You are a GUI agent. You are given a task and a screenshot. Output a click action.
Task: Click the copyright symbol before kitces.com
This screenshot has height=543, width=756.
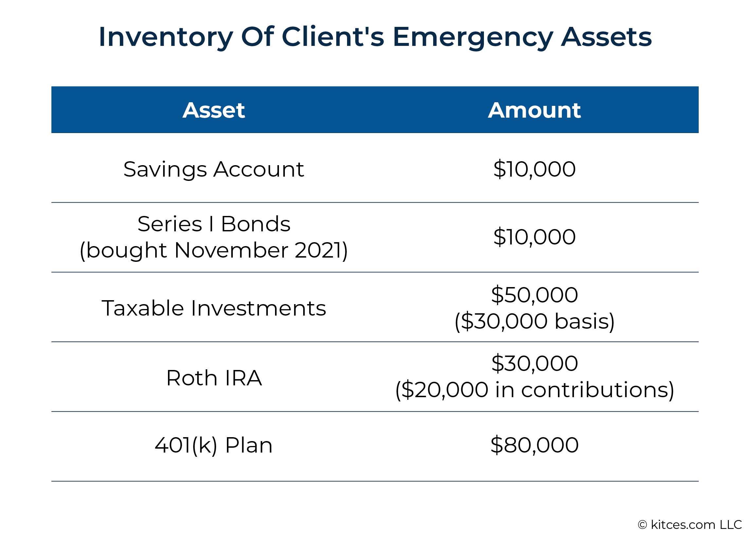(x=643, y=525)
